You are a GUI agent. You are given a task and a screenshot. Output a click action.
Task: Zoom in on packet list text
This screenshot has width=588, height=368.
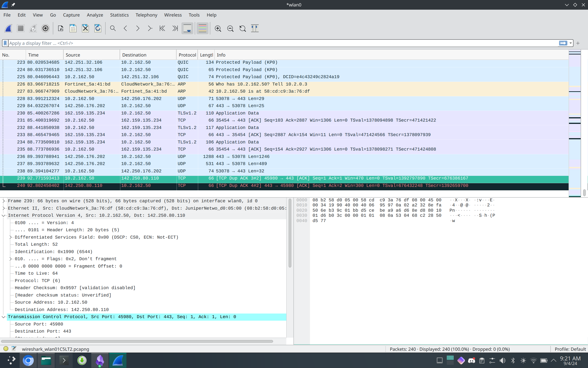(x=218, y=29)
